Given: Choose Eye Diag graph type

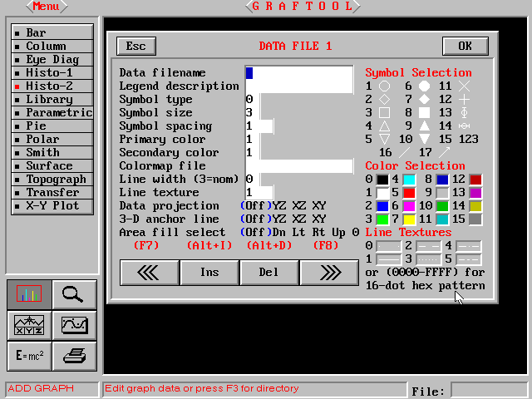Looking at the screenshot, I should click(x=52, y=59).
